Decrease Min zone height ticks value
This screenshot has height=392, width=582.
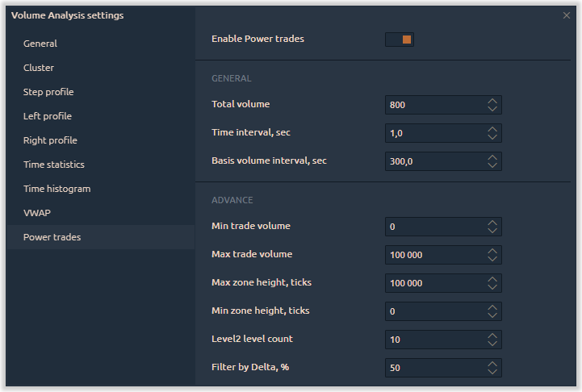pyautogui.click(x=492, y=315)
